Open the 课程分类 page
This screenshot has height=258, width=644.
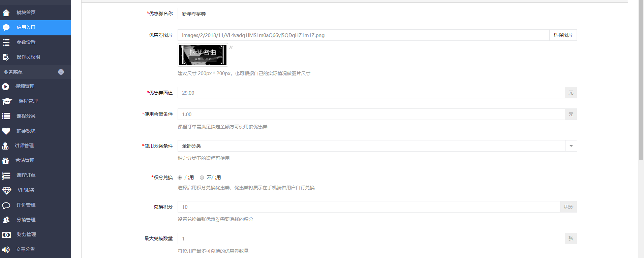tap(35, 116)
